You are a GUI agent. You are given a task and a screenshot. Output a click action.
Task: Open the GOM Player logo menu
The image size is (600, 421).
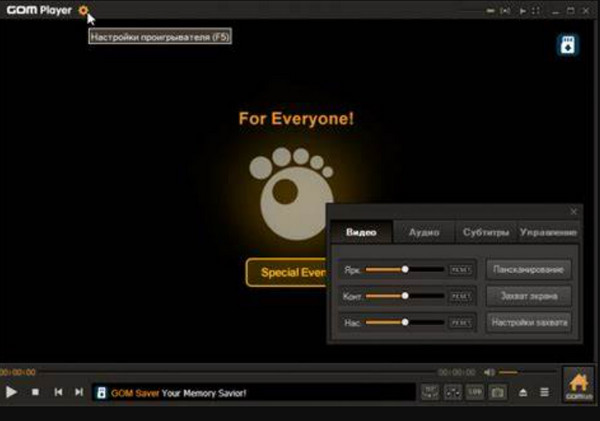tap(39, 10)
